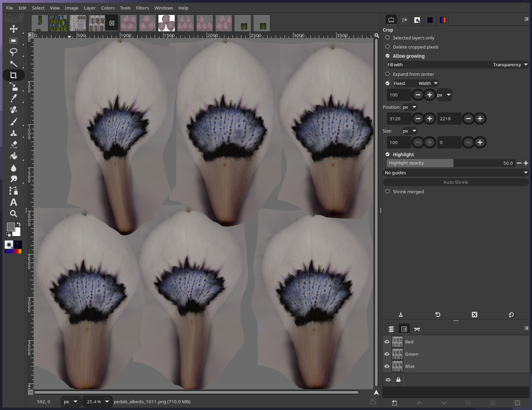Open the Paths tab in the lower dock
The image size is (532, 410).
(x=417, y=329)
